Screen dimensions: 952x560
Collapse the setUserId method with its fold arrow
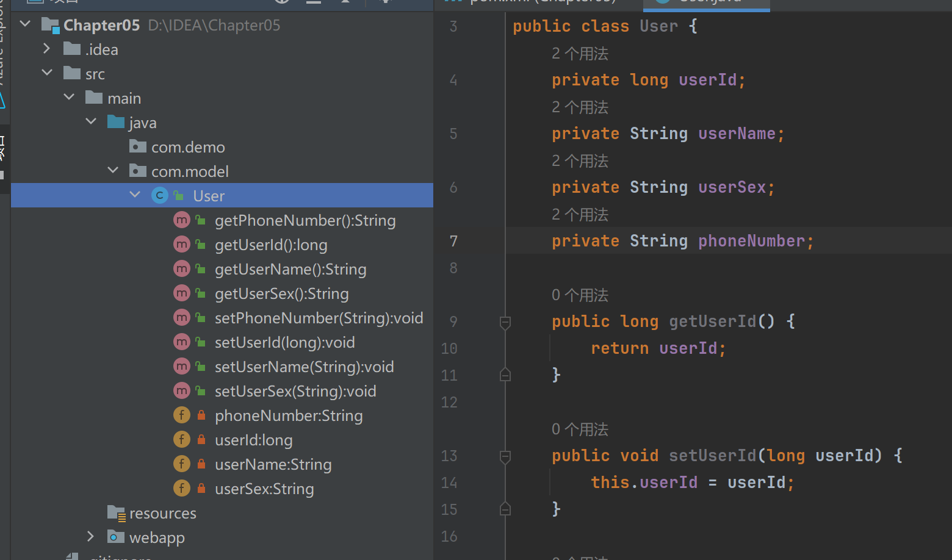[x=505, y=456]
